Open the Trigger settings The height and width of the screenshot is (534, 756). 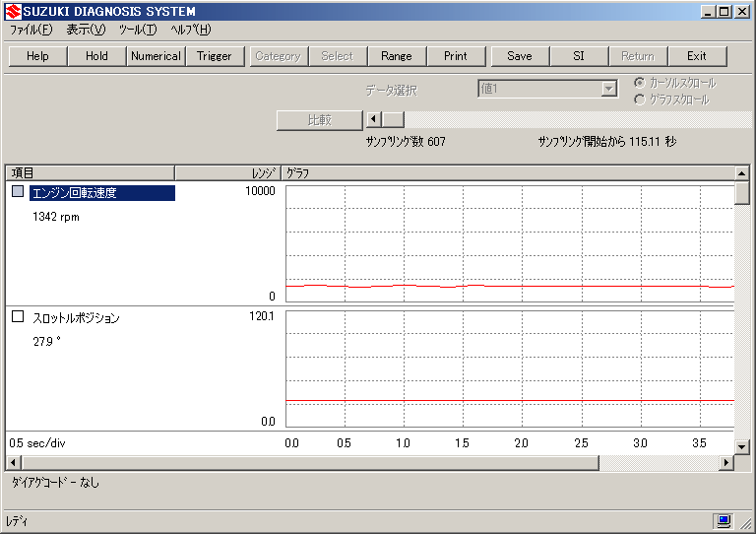coord(214,56)
